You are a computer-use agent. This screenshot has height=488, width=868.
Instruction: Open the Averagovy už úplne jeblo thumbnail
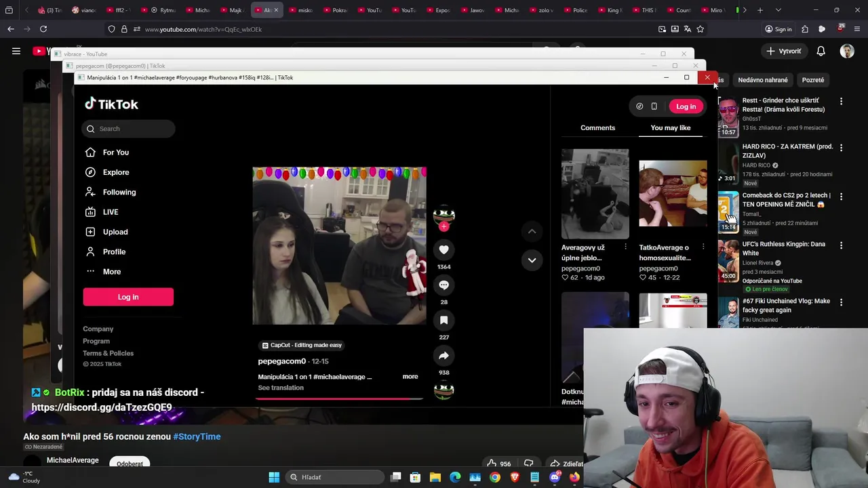click(x=595, y=194)
